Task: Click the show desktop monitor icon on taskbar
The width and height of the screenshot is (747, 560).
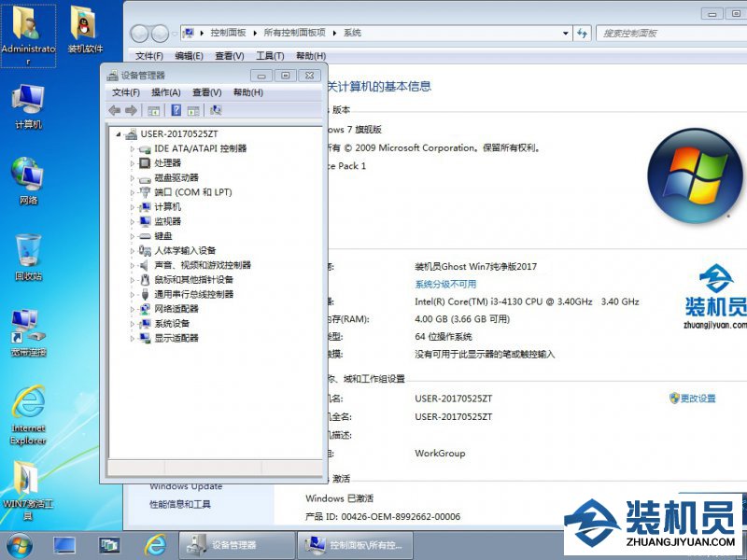Action: coord(64,545)
